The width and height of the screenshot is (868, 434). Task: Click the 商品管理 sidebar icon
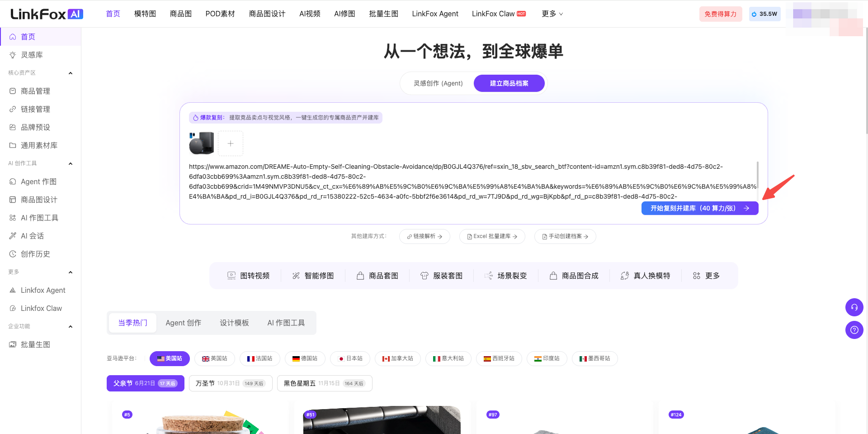pyautogui.click(x=13, y=91)
